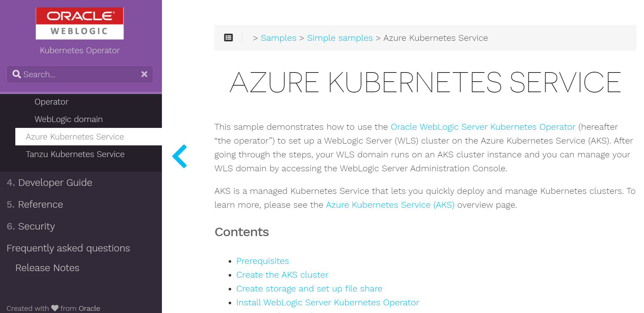Open Frequently asked questions

click(x=68, y=248)
